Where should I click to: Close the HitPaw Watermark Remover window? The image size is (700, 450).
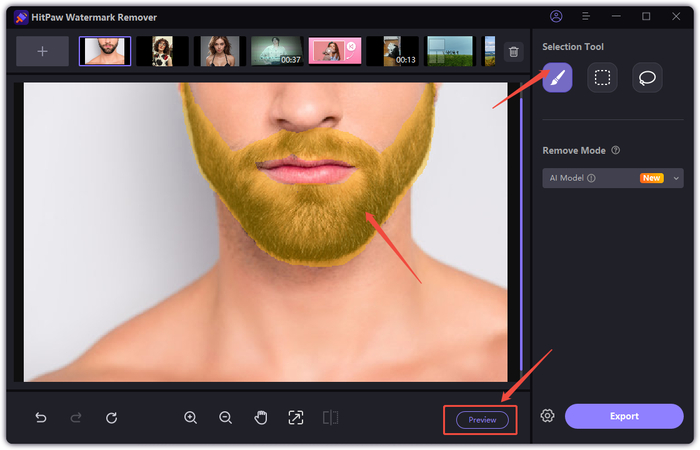(676, 17)
